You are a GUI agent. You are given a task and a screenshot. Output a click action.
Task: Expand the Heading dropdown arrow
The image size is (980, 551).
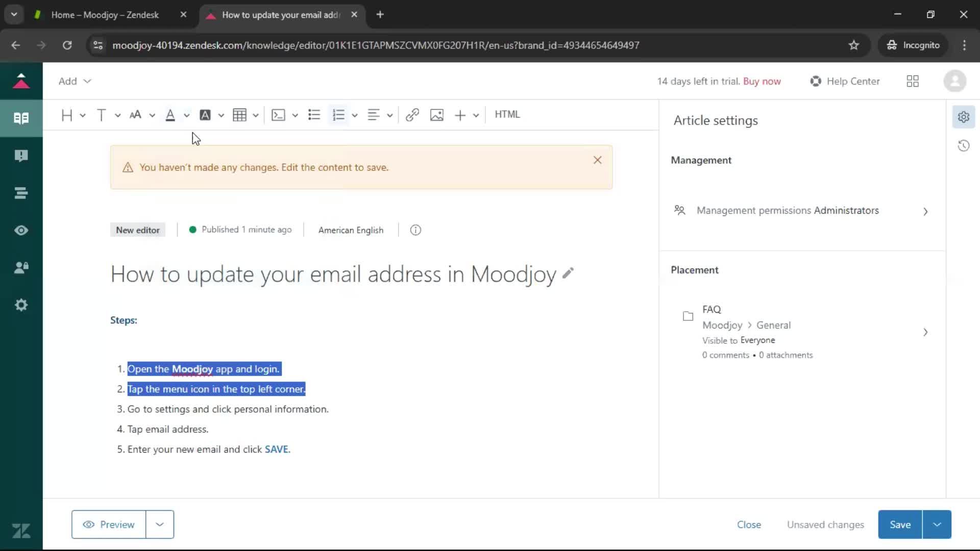tap(83, 115)
